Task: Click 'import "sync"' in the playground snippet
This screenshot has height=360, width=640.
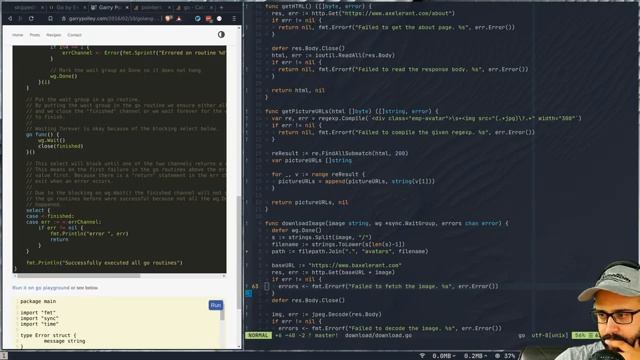Action: (x=40, y=318)
